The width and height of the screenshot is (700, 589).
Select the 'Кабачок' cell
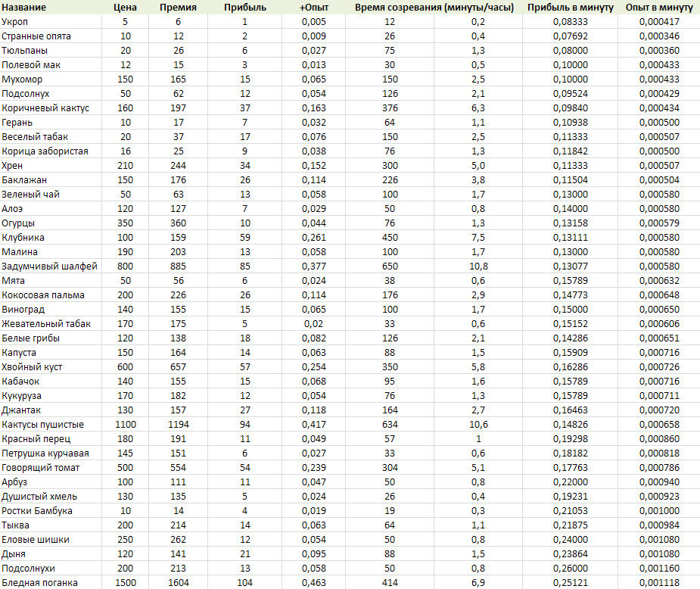click(20, 382)
